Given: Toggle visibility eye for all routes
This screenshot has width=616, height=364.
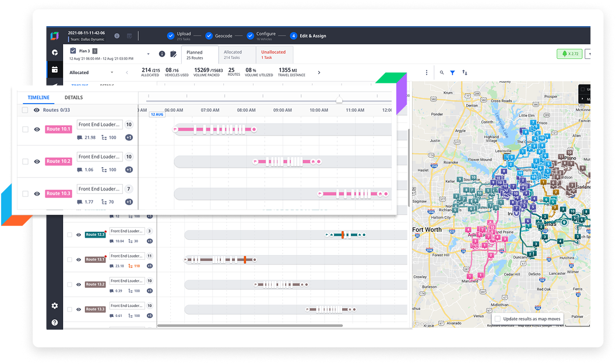Looking at the screenshot, I should 37,110.
